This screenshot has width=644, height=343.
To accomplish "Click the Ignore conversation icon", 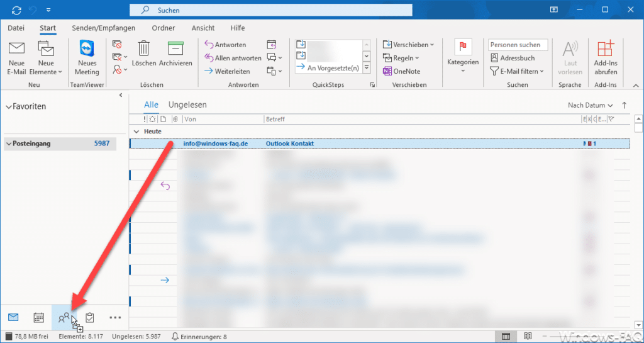I will click(x=117, y=44).
